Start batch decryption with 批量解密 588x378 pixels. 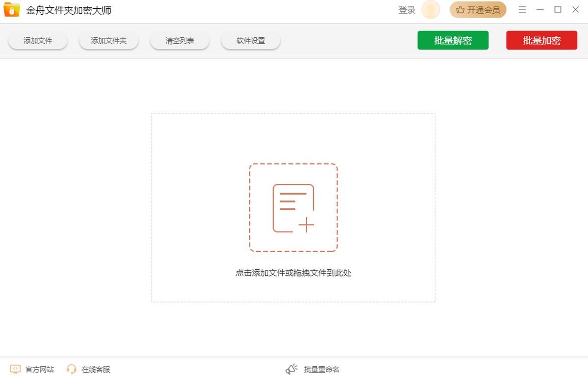[x=453, y=41]
